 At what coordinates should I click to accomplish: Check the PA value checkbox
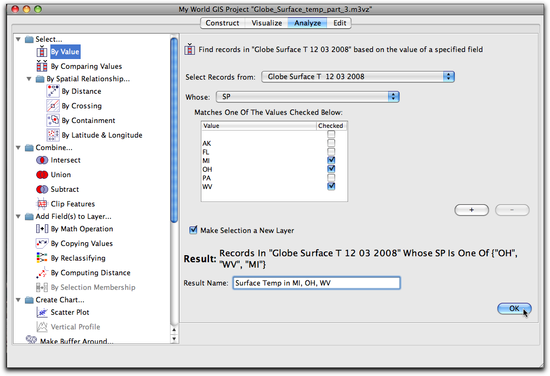click(x=331, y=177)
